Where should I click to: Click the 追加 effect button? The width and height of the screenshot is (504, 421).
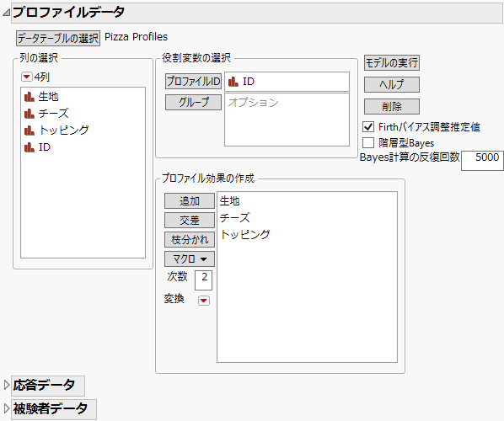(190, 201)
